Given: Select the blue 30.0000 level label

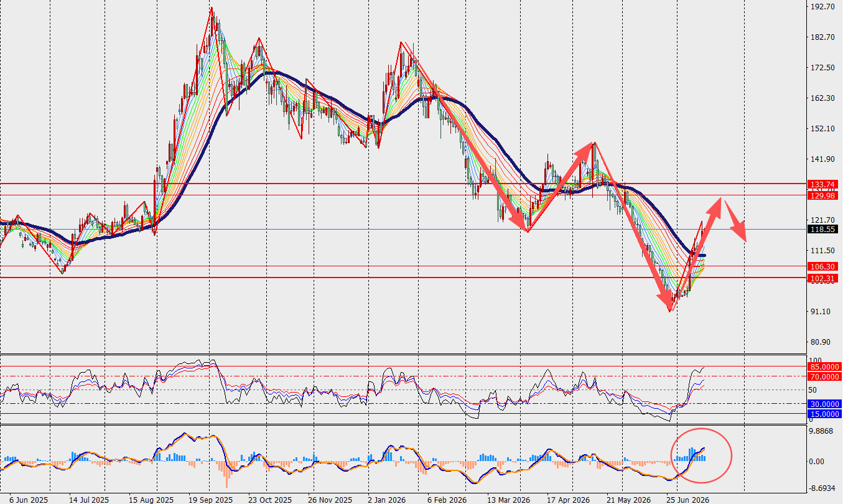Looking at the screenshot, I should [824, 404].
